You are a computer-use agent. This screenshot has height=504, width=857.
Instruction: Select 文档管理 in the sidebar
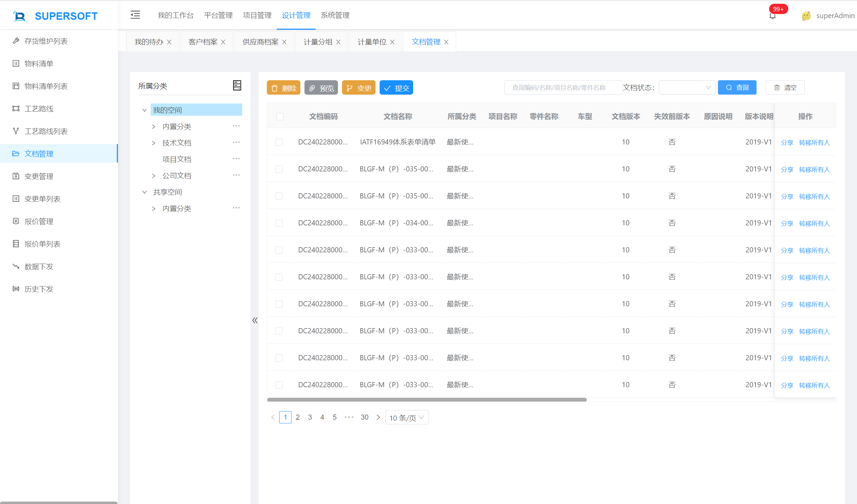pos(59,154)
